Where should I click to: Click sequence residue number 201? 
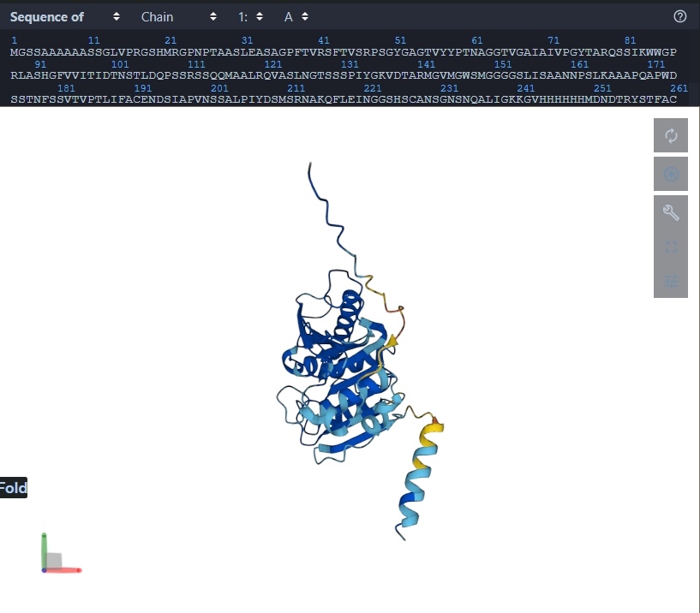click(x=219, y=88)
